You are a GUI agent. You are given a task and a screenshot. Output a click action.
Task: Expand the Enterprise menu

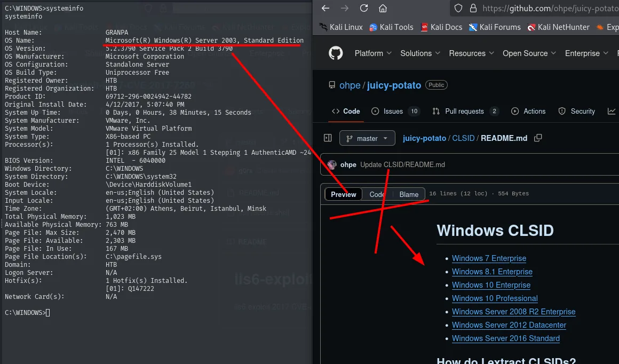(586, 53)
